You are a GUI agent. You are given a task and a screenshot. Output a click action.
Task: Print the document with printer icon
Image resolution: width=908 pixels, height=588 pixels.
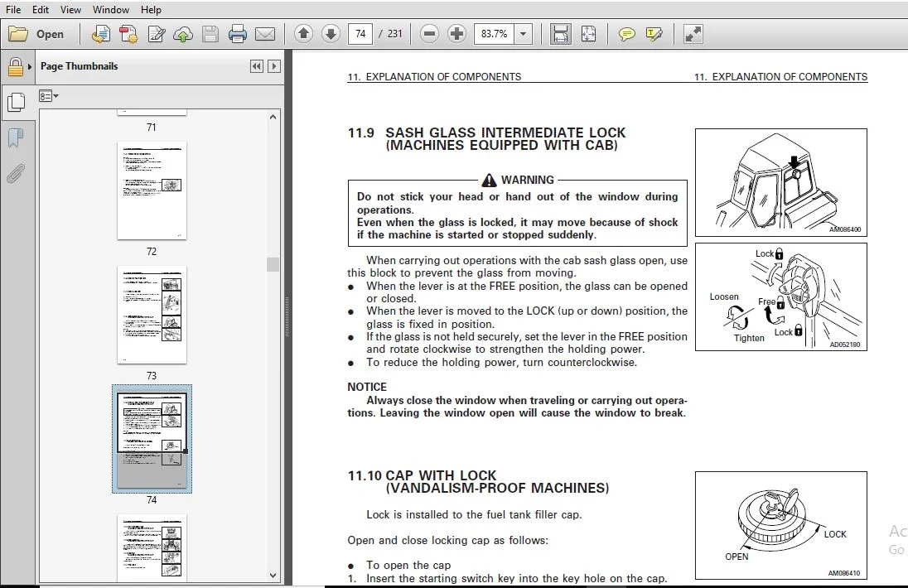click(x=238, y=34)
